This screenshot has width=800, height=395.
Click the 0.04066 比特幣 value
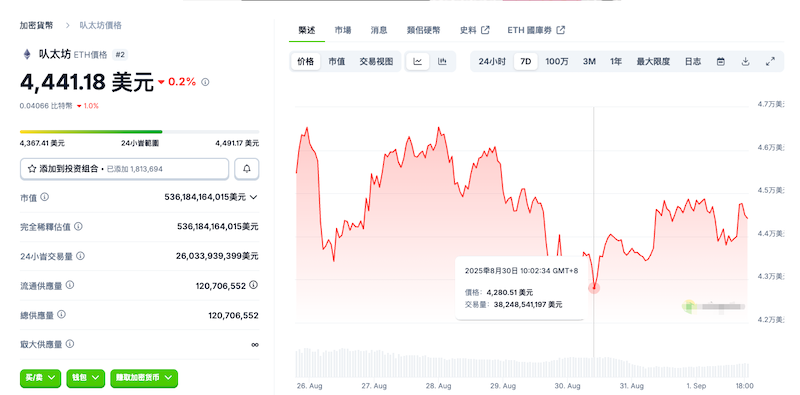tap(46, 106)
